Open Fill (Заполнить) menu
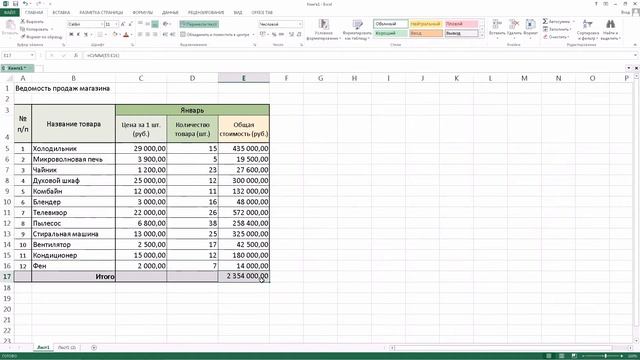This screenshot has width=640, height=360. 557,29
